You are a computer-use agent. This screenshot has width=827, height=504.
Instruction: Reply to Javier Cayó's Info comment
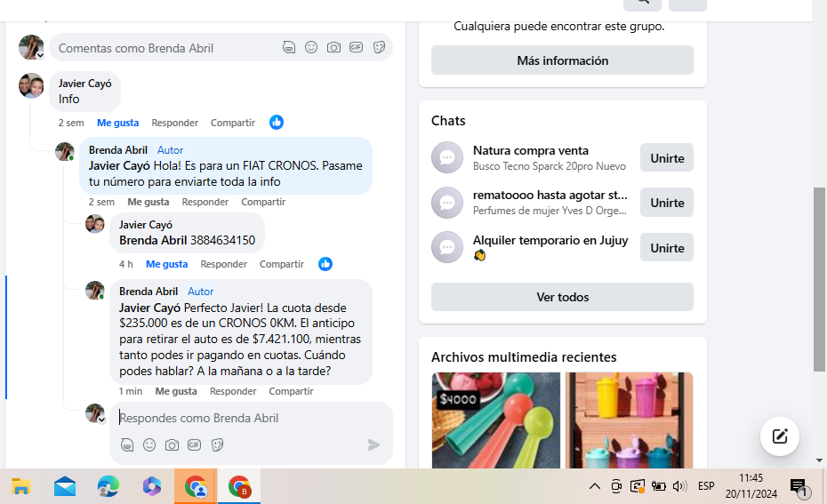[x=174, y=123]
